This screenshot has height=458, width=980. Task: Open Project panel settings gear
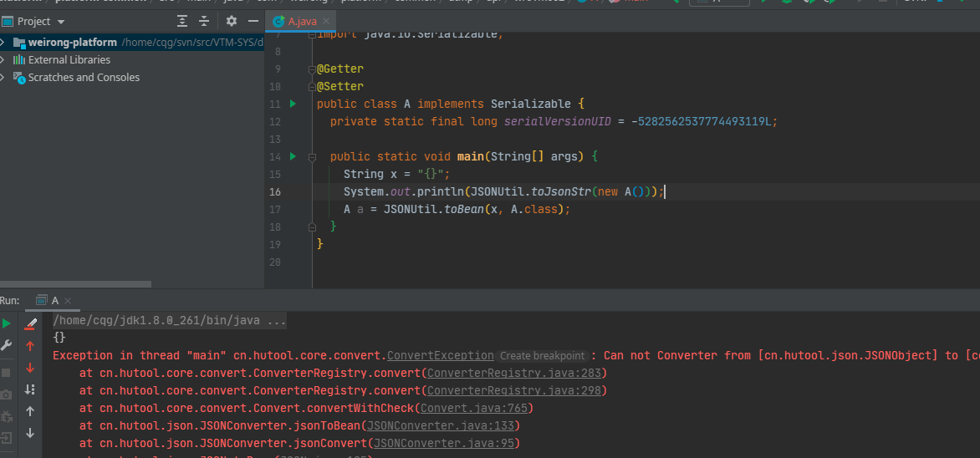[232, 21]
